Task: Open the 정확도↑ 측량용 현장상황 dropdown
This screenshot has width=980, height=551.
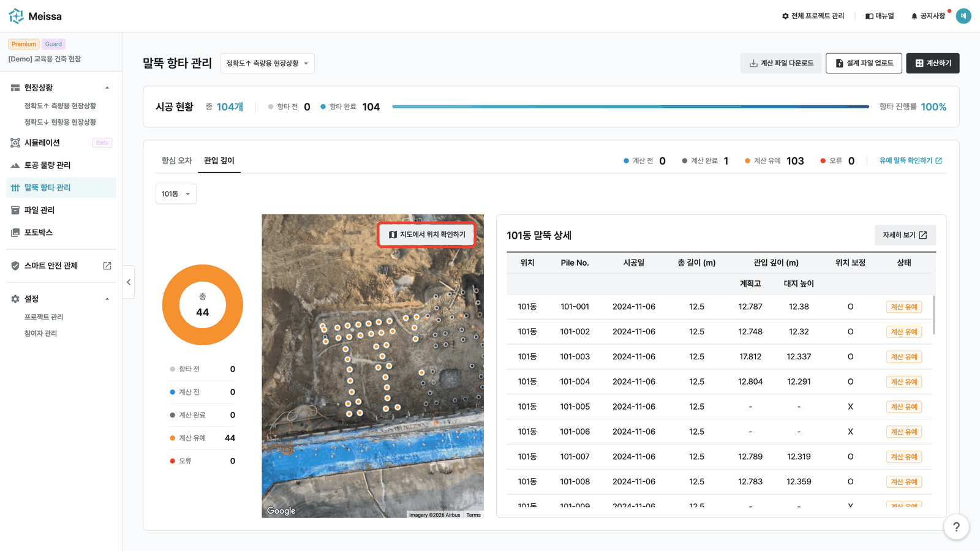Action: (x=267, y=63)
